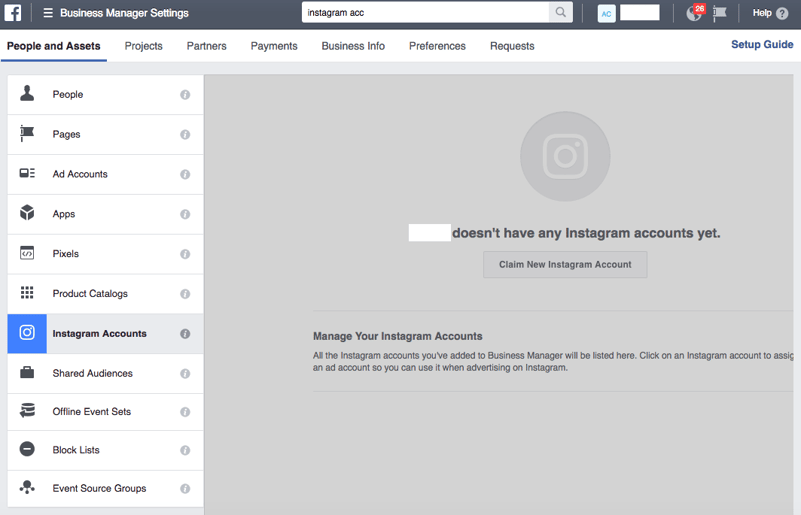Switch to the Business Info tab
Viewport: 801px width, 515px height.
(353, 46)
